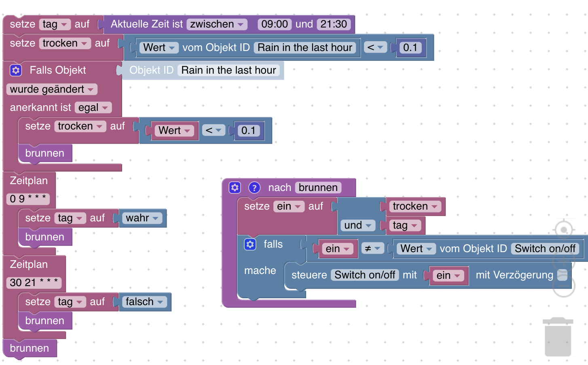The image size is (588, 365).
Task: Open gear icon on the falls block
Action: click(x=250, y=244)
